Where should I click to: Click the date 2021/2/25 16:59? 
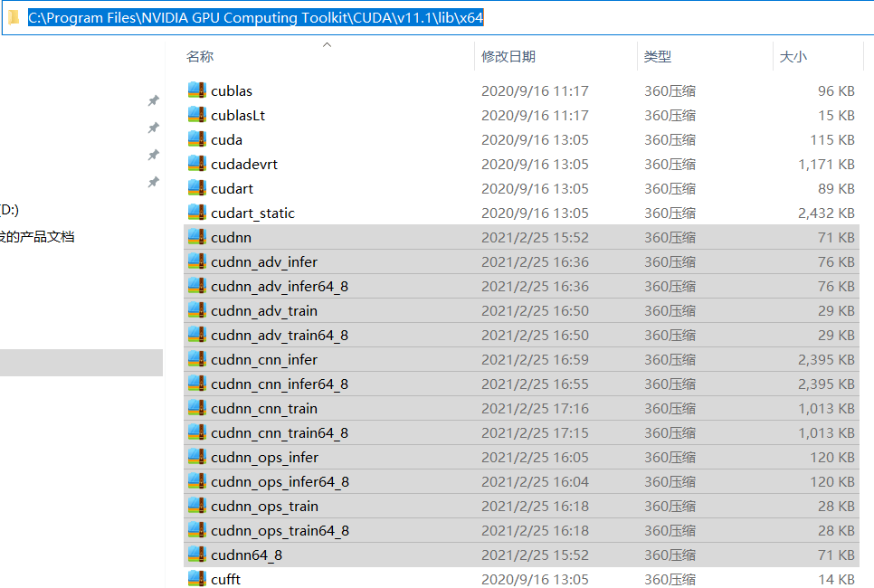click(535, 359)
